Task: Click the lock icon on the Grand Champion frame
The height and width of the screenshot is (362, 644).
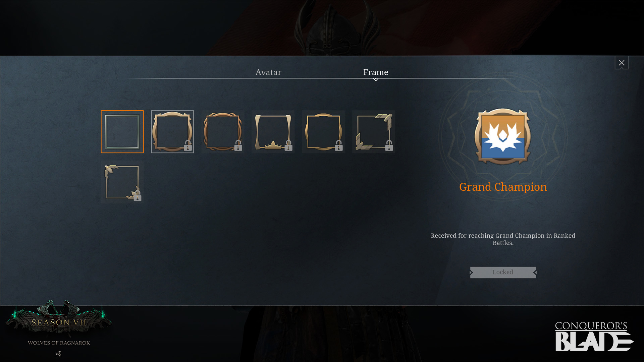Action: pyautogui.click(x=188, y=145)
